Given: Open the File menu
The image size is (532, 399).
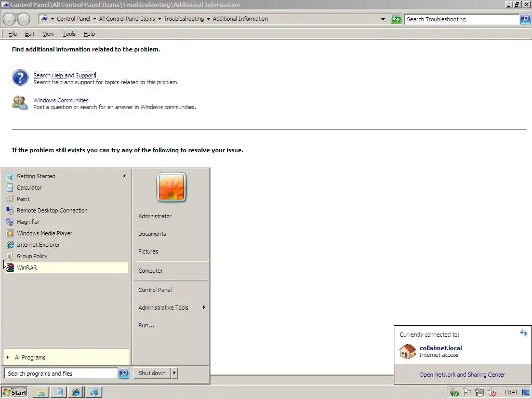Looking at the screenshot, I should [x=12, y=34].
